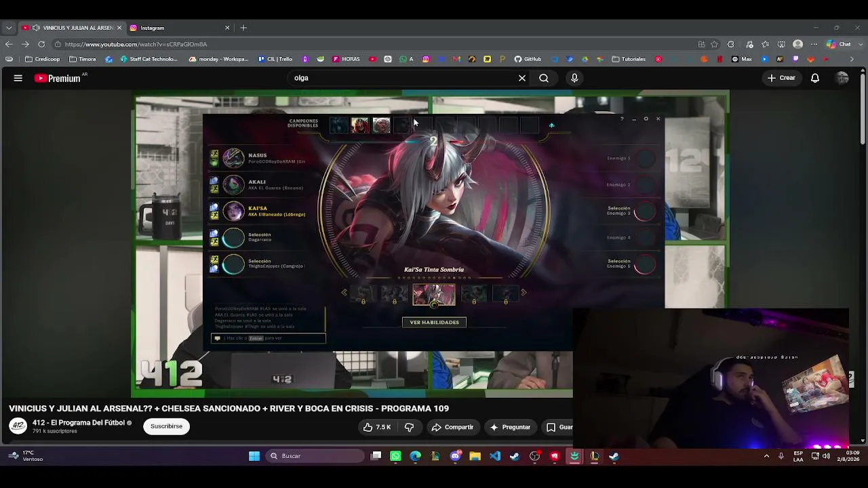Select the Nasus champion portrait
This screenshot has height=488, width=868.
pyautogui.click(x=233, y=158)
